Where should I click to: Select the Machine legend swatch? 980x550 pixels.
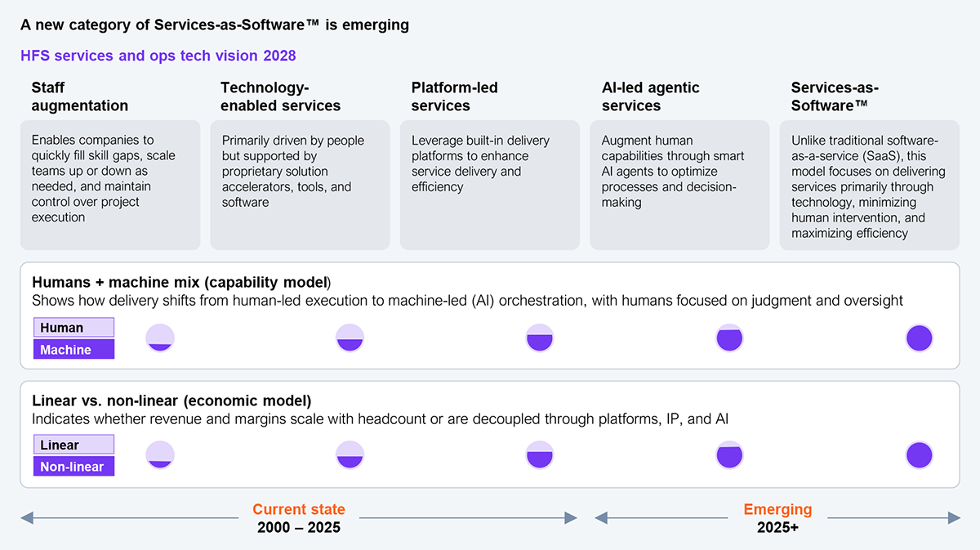point(73,350)
